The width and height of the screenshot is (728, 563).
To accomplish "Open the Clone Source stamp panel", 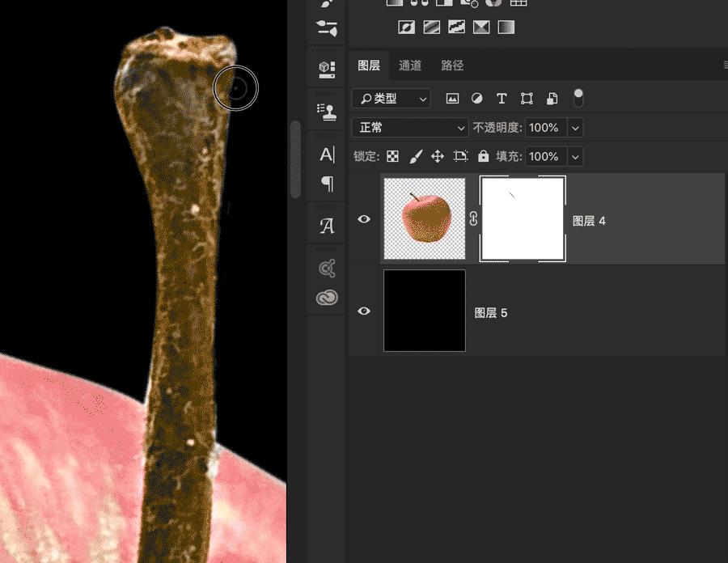I will click(x=327, y=112).
